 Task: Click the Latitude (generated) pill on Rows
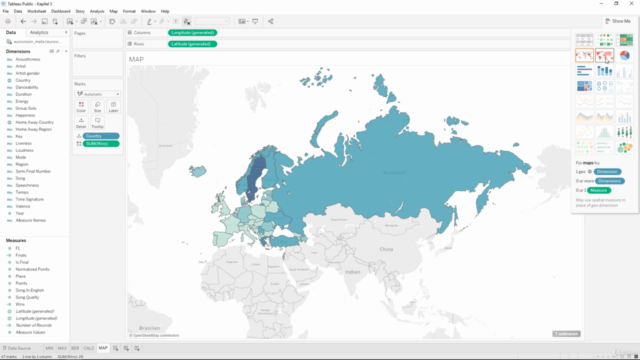click(193, 44)
